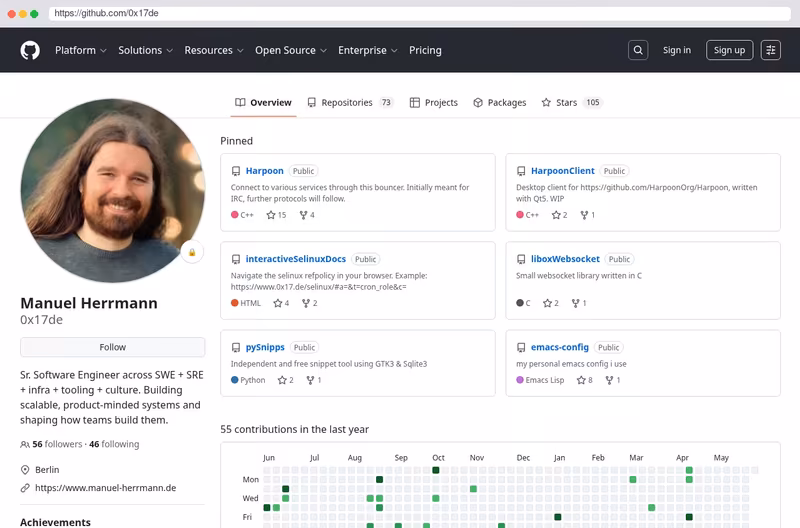800x528 pixels.
Task: Click the link icon next to website
Action: coord(25,488)
